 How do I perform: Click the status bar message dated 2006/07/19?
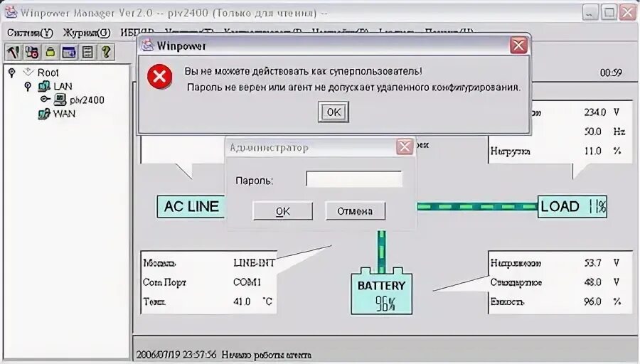[224, 355]
